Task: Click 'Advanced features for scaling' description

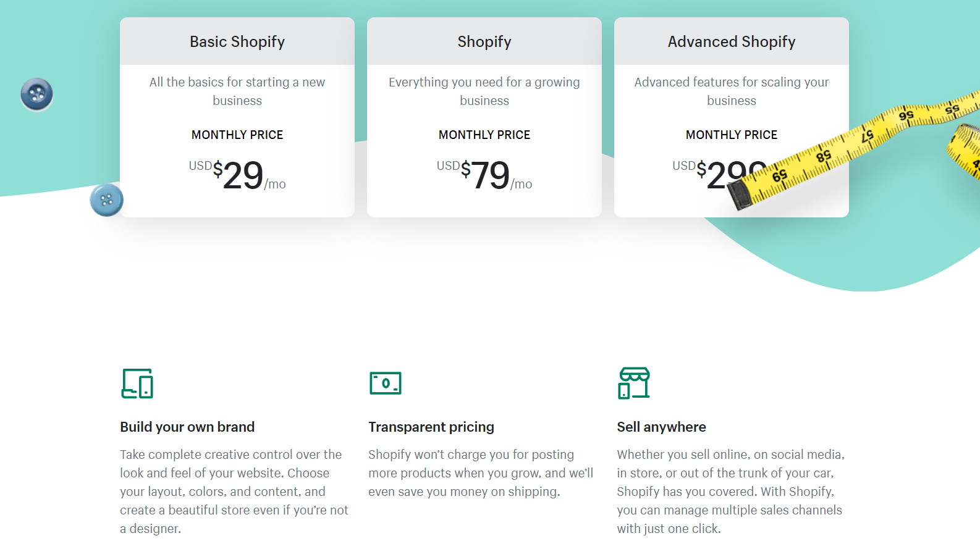Action: (x=731, y=91)
